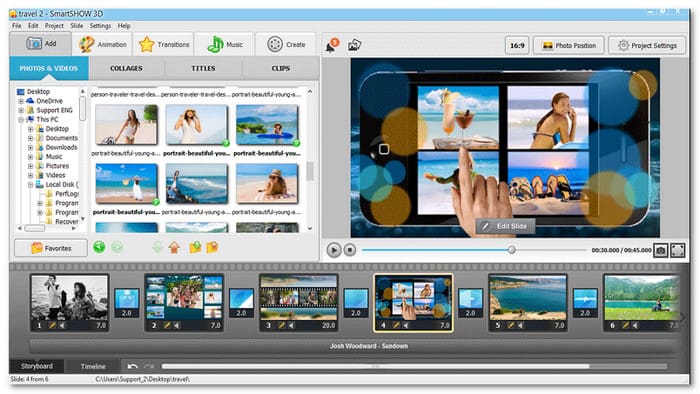Click the Photo Position button
The height and width of the screenshot is (394, 700).
568,46
